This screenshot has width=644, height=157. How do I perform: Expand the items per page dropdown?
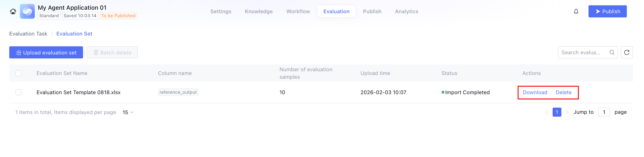[128, 112]
